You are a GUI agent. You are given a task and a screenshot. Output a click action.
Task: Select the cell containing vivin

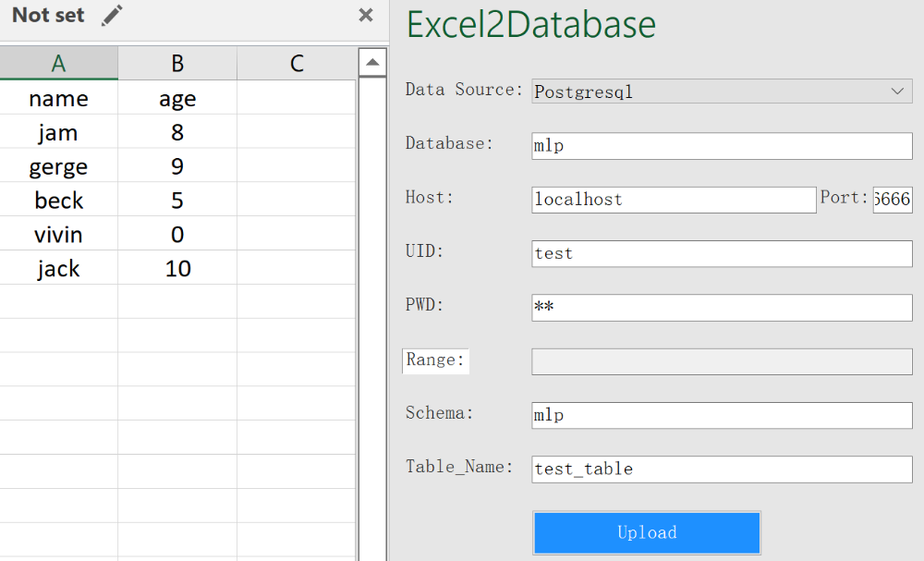pyautogui.click(x=58, y=234)
